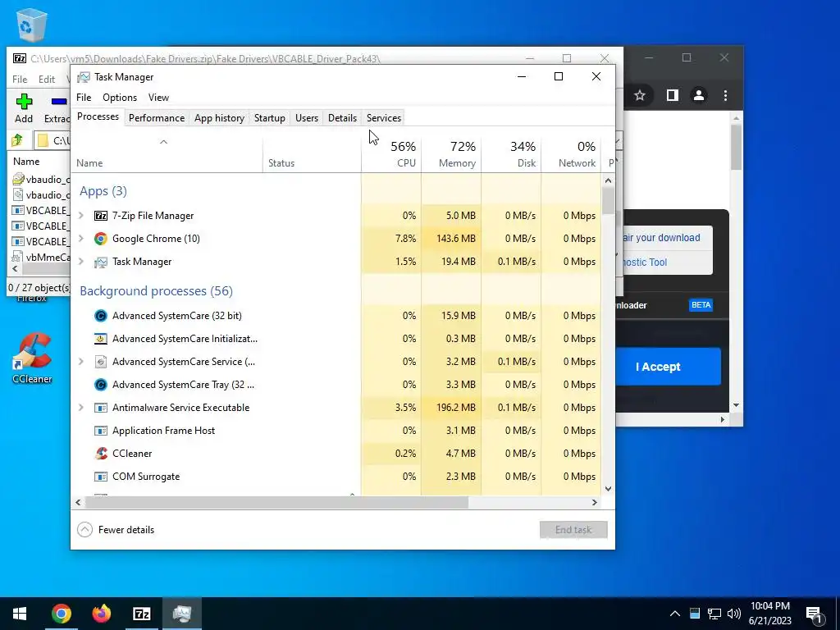Screen dimensions: 840x630
Task: Click the Advanced SystemCare (32 bit) icon
Action: [101, 316]
